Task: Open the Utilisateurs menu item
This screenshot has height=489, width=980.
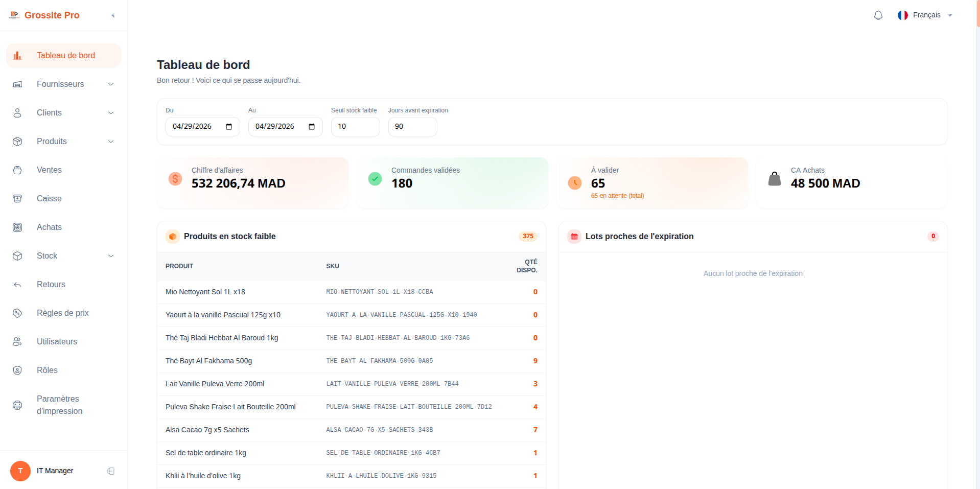Action: click(x=63, y=342)
